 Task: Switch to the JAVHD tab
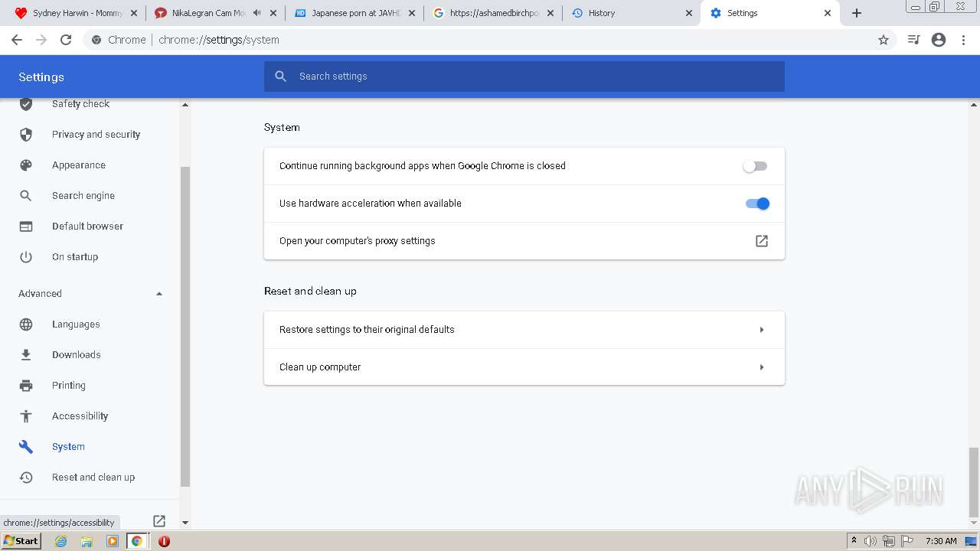pyautogui.click(x=353, y=13)
